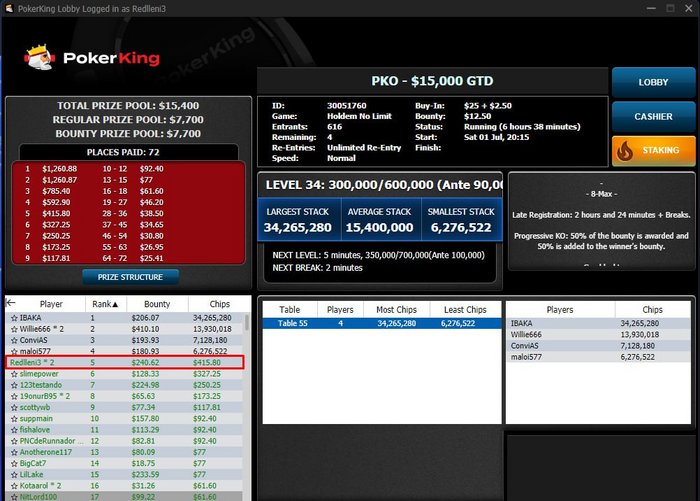Click LilLake's bounty $233.59
700x501 pixels.
click(x=145, y=475)
